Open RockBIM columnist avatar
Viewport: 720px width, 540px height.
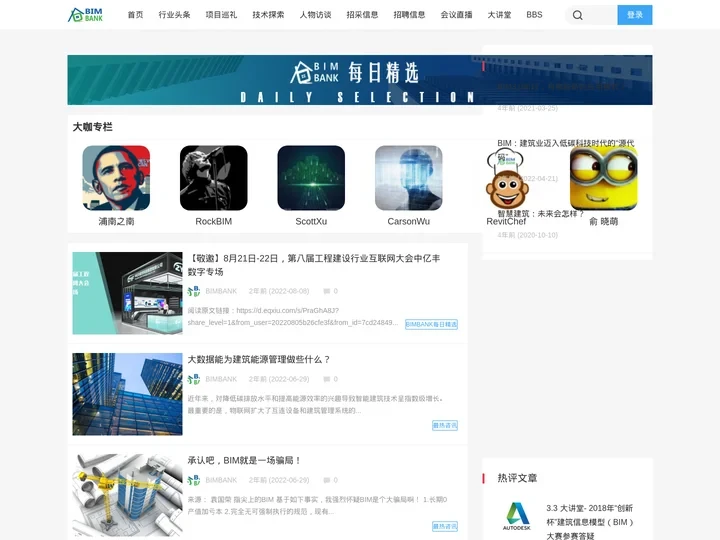(x=214, y=178)
